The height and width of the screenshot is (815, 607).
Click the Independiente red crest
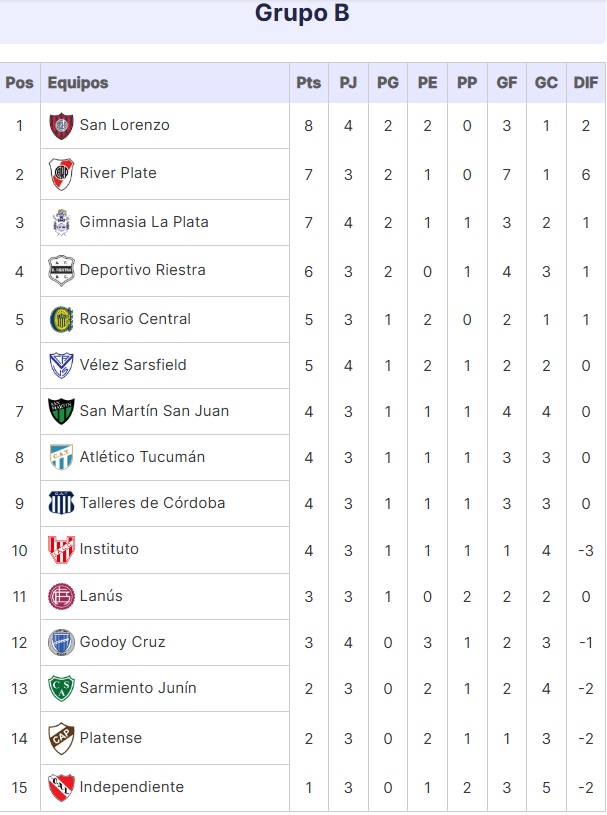[61, 787]
